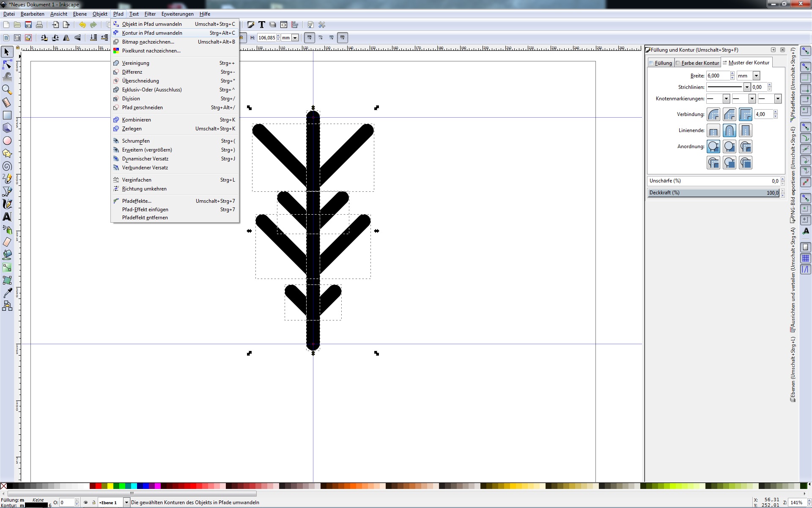Click the Save document icon
The height and width of the screenshot is (508, 812).
point(28,25)
